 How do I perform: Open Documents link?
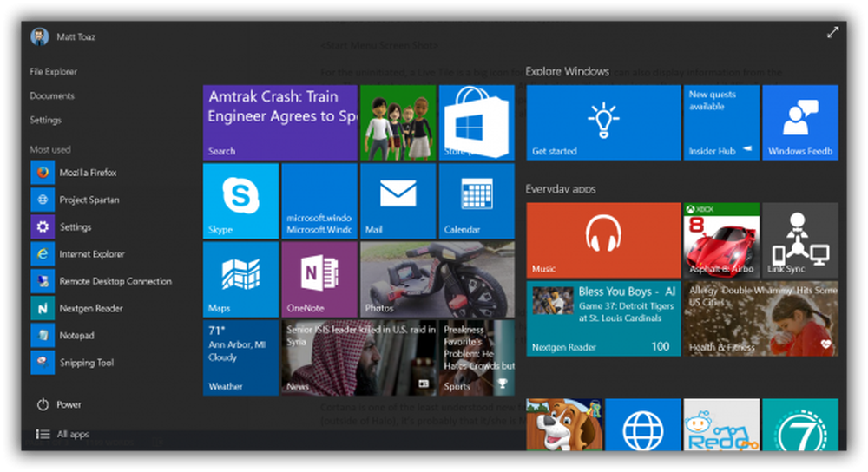pyautogui.click(x=52, y=95)
